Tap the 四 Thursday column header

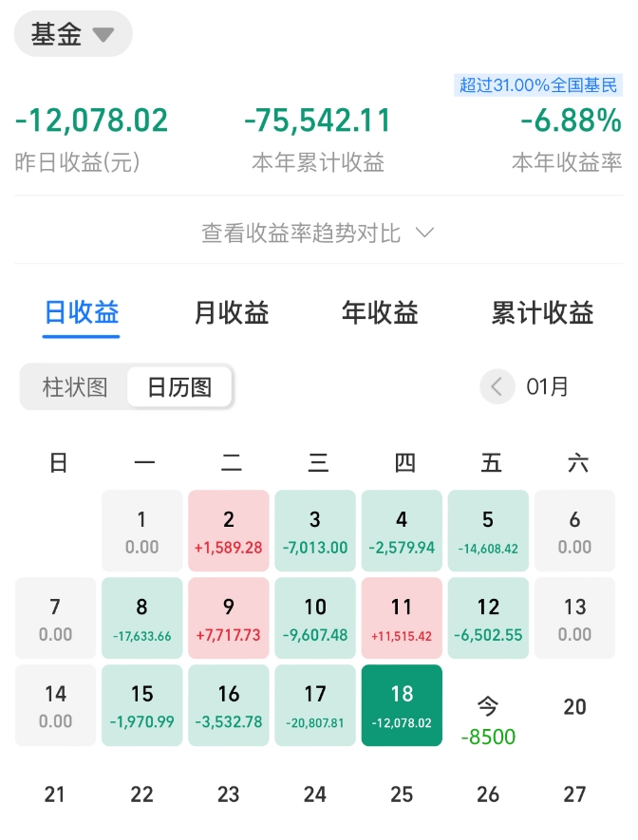point(404,462)
